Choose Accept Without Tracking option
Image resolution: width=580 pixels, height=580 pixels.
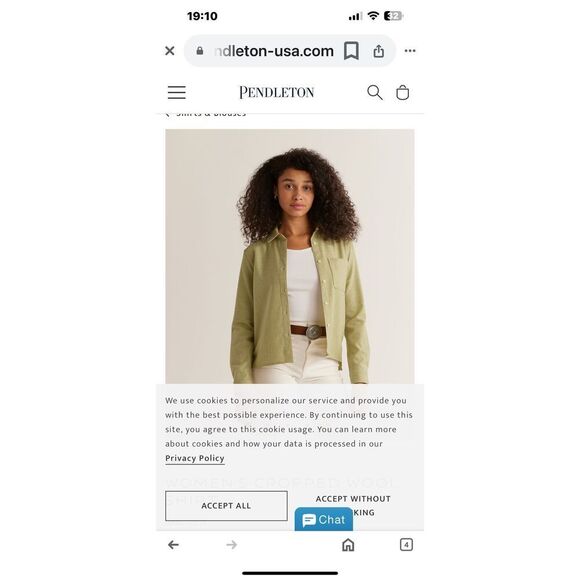(x=353, y=505)
